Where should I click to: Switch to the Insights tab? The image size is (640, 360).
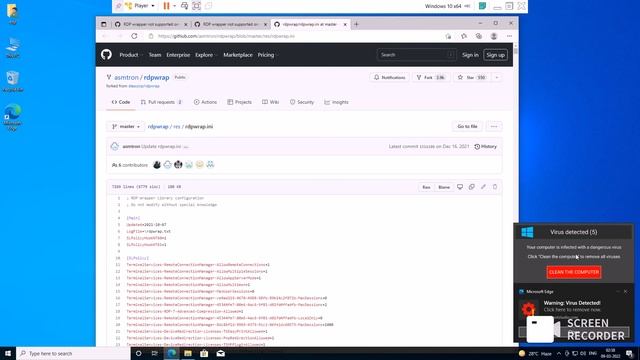336,102
